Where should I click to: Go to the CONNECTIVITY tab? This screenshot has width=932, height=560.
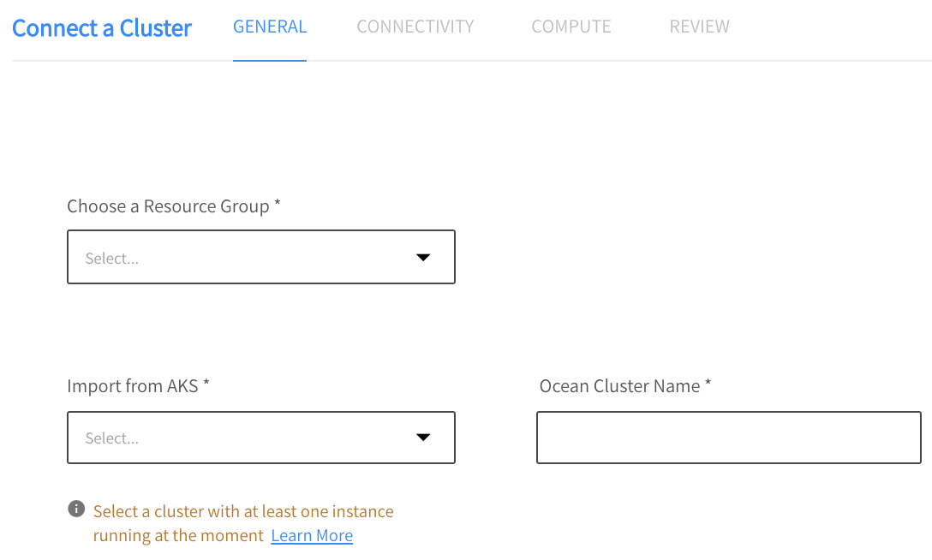coord(415,27)
